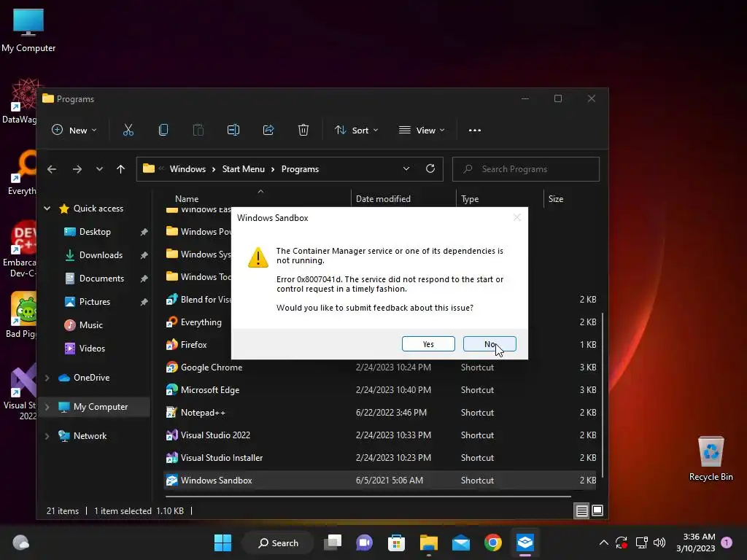Open recent locations dropdown arrow

tap(99, 169)
